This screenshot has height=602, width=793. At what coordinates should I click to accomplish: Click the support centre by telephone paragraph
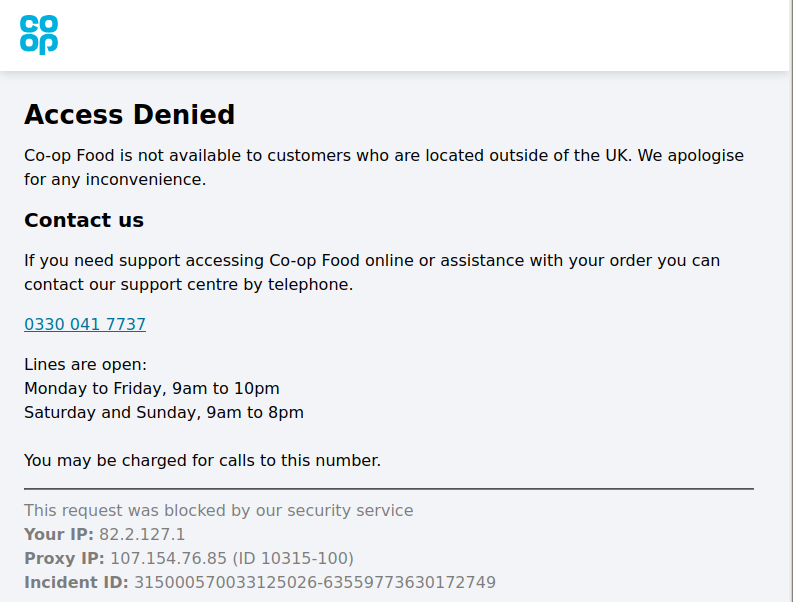(x=371, y=272)
